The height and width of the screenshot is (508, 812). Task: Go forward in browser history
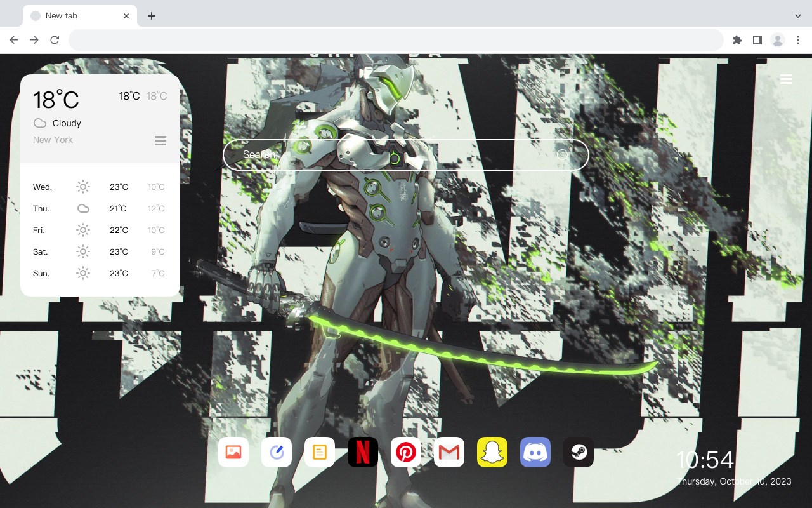(x=34, y=40)
